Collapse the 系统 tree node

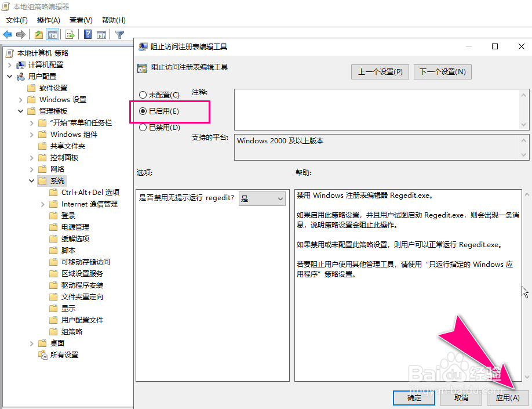pyautogui.click(x=32, y=180)
